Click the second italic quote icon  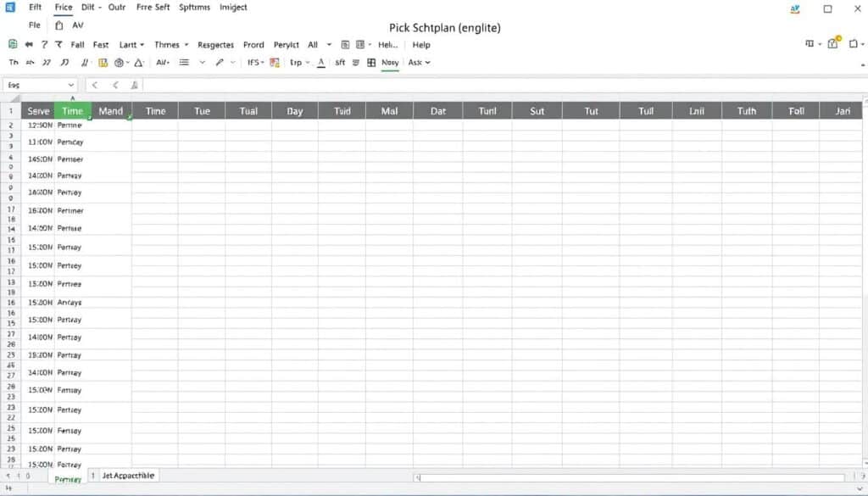(64, 63)
